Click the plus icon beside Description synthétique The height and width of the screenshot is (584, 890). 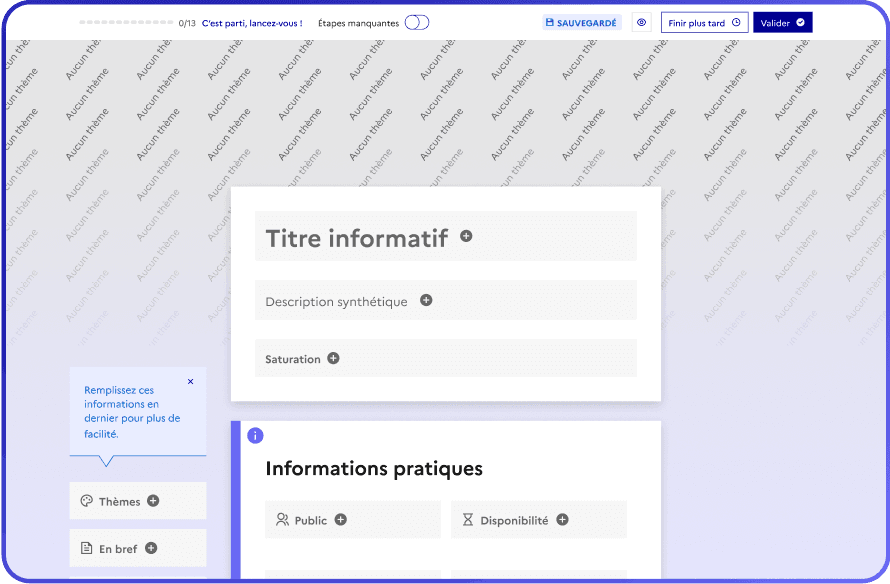tap(426, 300)
